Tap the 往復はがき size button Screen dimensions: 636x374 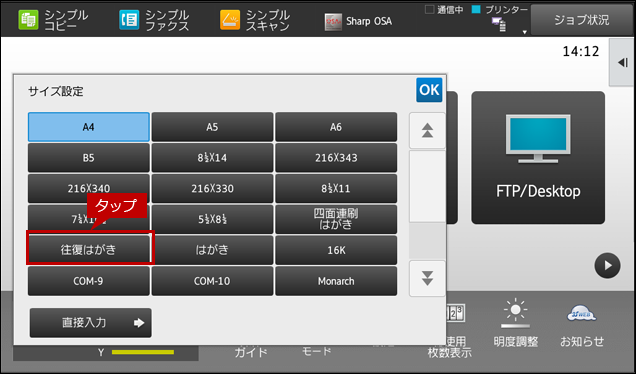coord(89,250)
